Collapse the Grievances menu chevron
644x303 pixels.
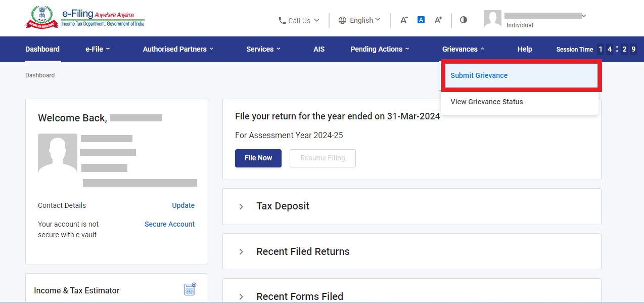click(x=482, y=49)
